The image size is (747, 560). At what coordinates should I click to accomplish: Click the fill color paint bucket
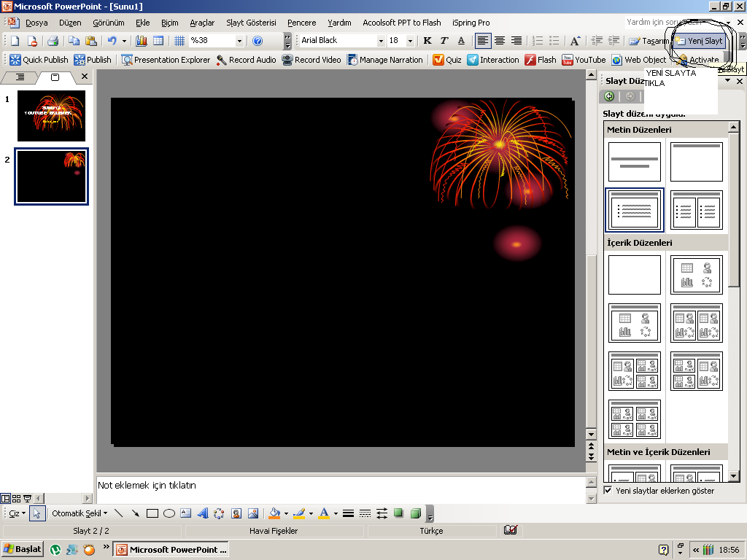[274, 513]
